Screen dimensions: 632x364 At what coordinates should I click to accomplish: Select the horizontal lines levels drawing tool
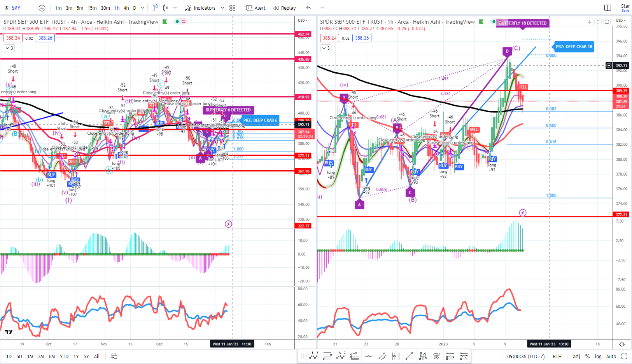pyautogui.click(x=327, y=356)
